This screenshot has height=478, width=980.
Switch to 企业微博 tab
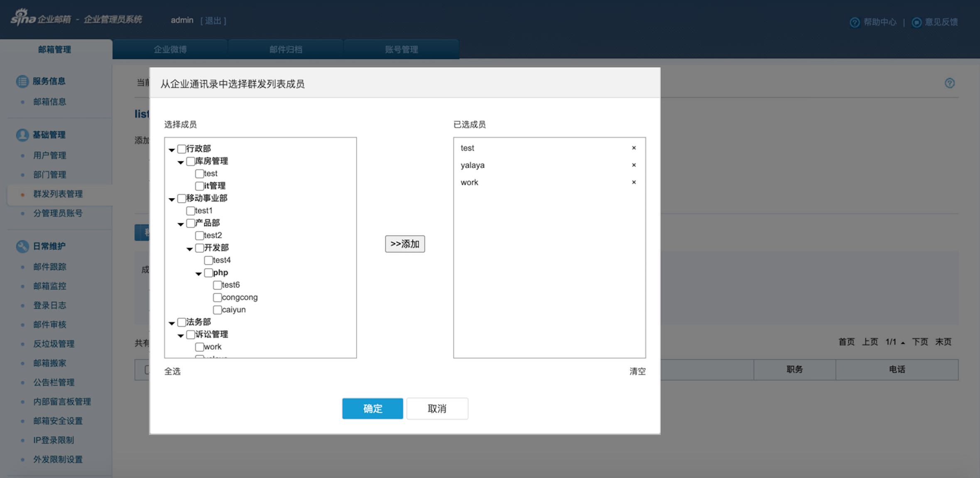pyautogui.click(x=170, y=50)
